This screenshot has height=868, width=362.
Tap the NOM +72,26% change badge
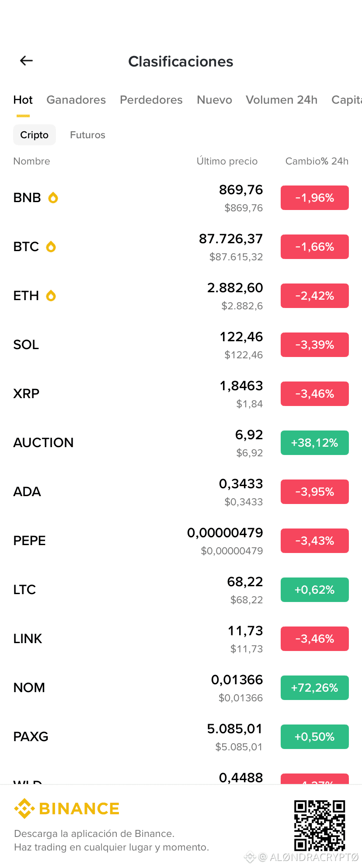(x=315, y=688)
